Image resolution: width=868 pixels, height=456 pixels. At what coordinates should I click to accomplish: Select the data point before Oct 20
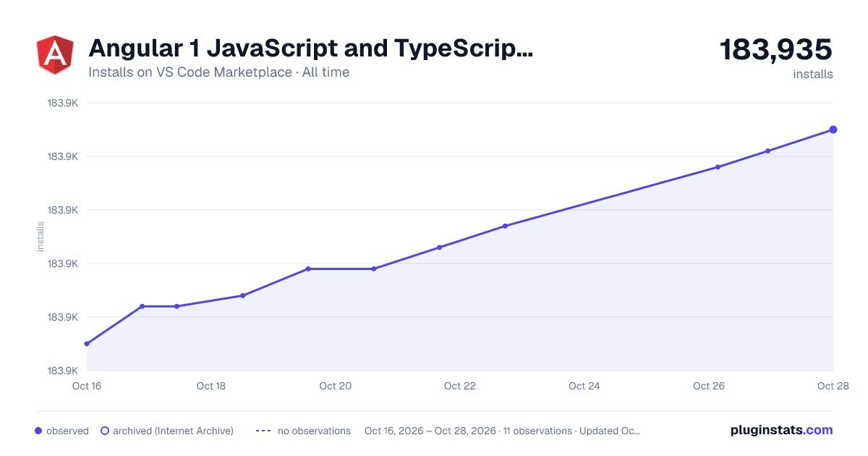308,269
